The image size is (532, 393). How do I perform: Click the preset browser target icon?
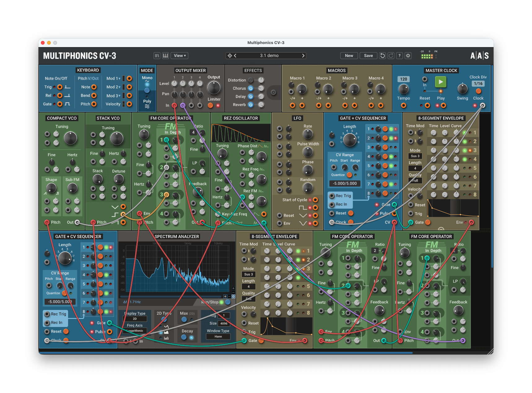[x=230, y=56]
